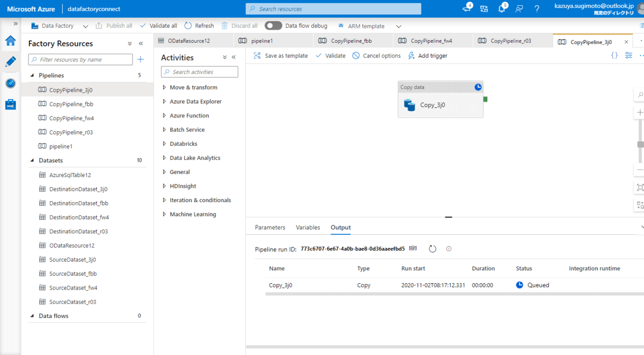Open the Monitor gauge icon
Viewport: 644px width, 355px height.
pos(10,83)
